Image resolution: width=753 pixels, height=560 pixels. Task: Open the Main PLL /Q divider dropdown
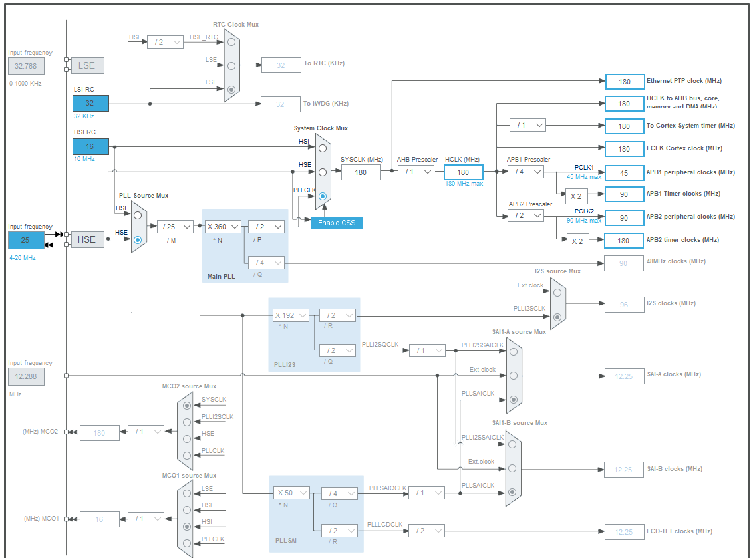pyautogui.click(x=266, y=263)
